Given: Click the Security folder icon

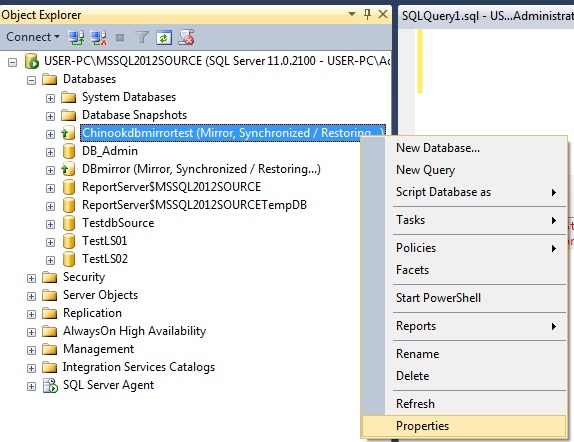Looking at the screenshot, I should click(x=49, y=277).
